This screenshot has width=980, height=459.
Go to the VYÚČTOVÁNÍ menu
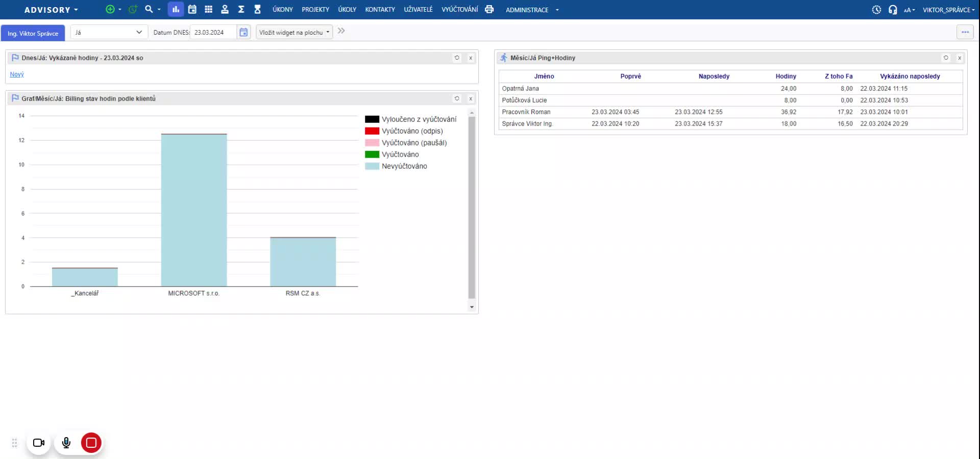[459, 10]
